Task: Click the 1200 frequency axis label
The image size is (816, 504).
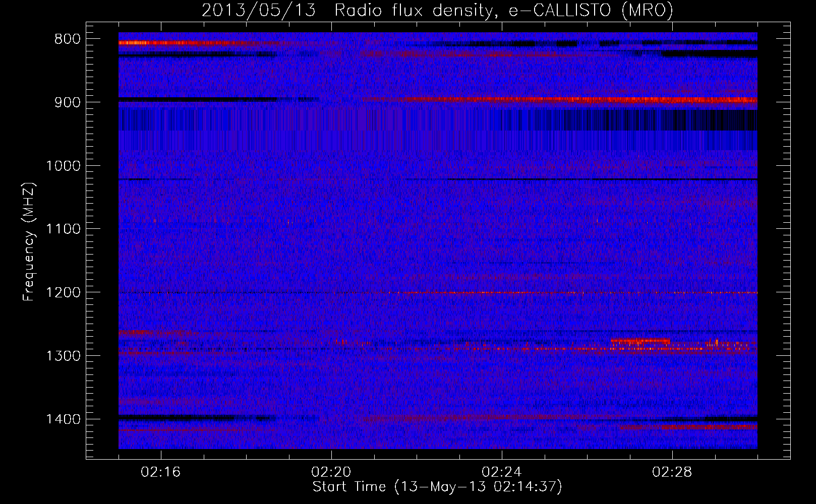Action: pyautogui.click(x=63, y=293)
